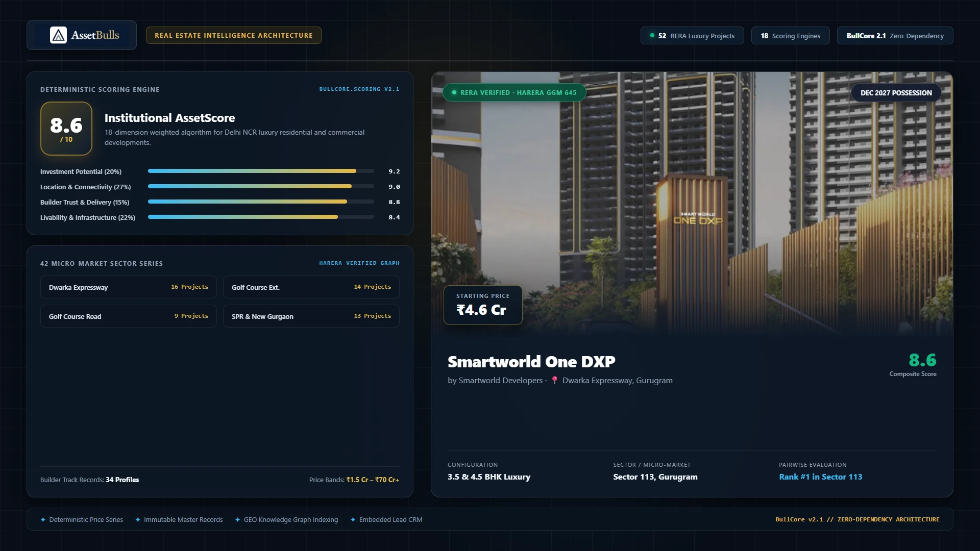Click the star icon beside Embedded Lead CRM

coord(353,520)
